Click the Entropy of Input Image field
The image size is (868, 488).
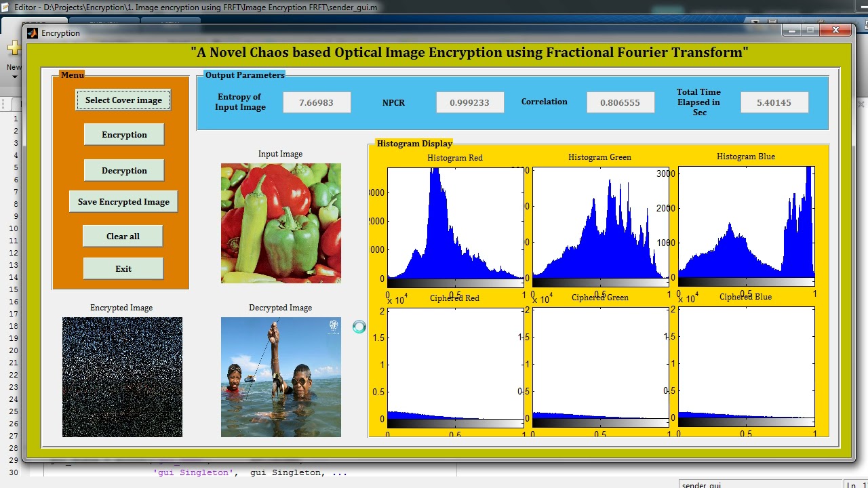point(317,102)
